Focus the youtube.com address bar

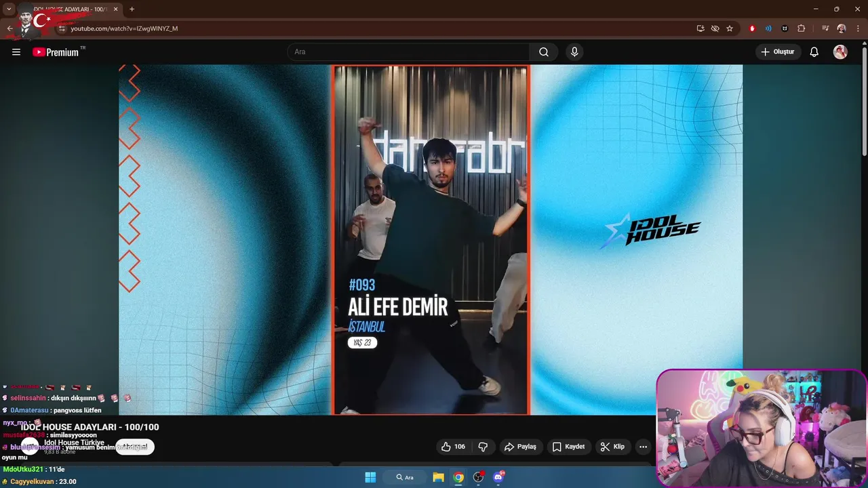[x=373, y=28]
